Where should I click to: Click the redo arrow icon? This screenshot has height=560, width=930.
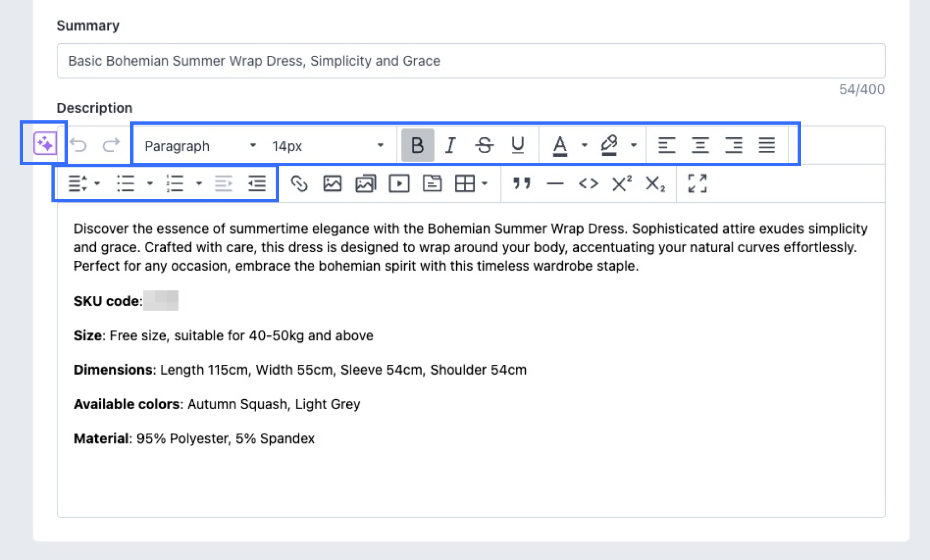click(x=111, y=145)
